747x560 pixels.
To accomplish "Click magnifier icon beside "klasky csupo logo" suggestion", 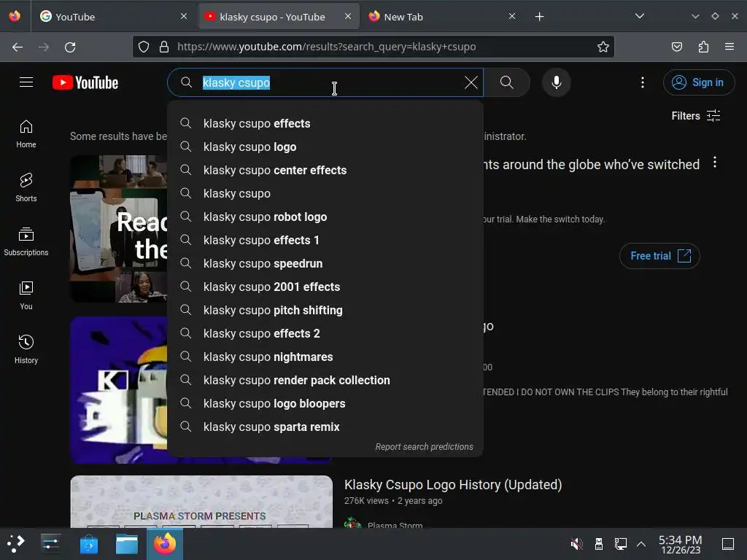I will 186,147.
